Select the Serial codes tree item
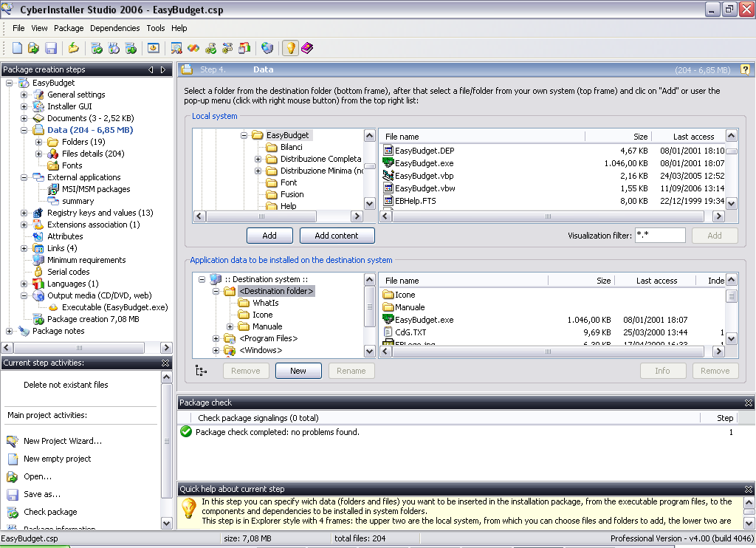The height and width of the screenshot is (548, 756). (x=69, y=272)
